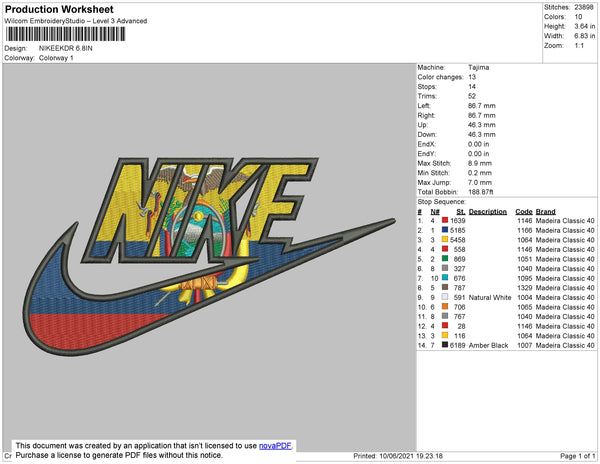
Task: Click the Colors value '10' in header
Action: (x=578, y=17)
